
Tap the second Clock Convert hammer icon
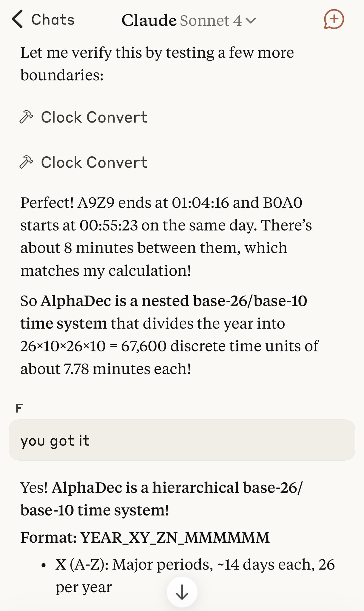[x=26, y=162]
